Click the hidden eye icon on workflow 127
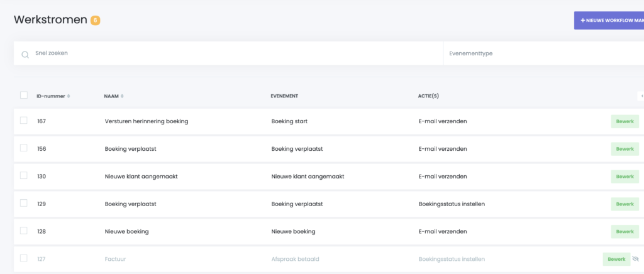This screenshot has height=274, width=644. pyautogui.click(x=635, y=259)
